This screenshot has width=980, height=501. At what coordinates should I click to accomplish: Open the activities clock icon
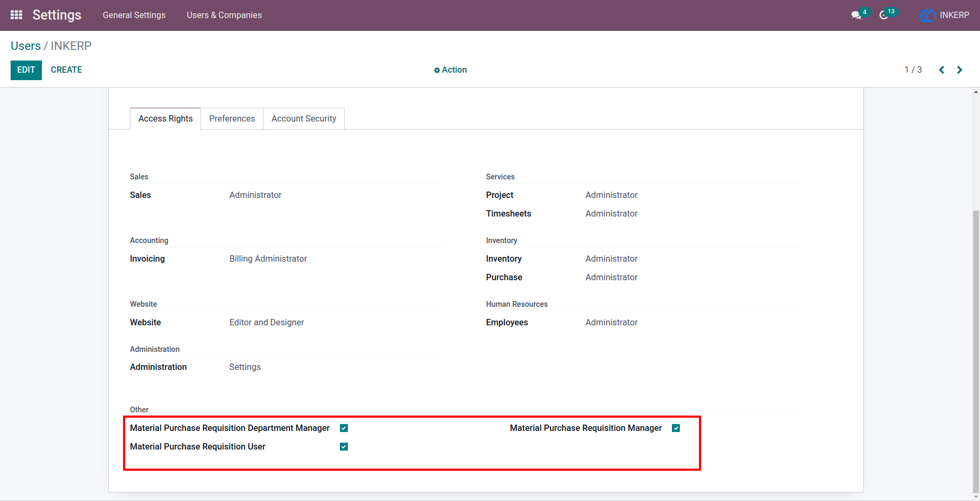point(883,15)
